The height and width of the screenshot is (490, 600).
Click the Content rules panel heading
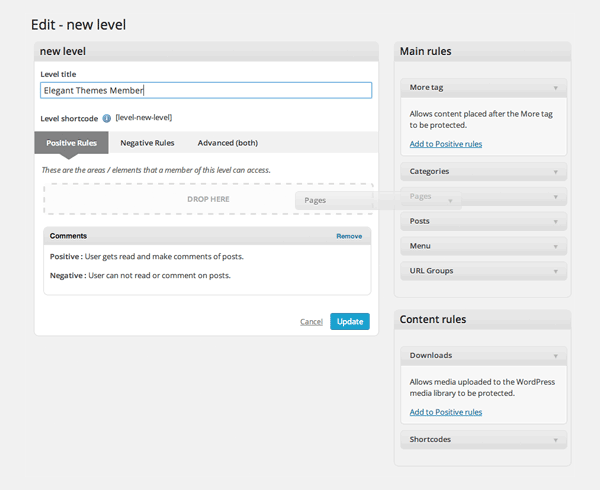[433, 319]
